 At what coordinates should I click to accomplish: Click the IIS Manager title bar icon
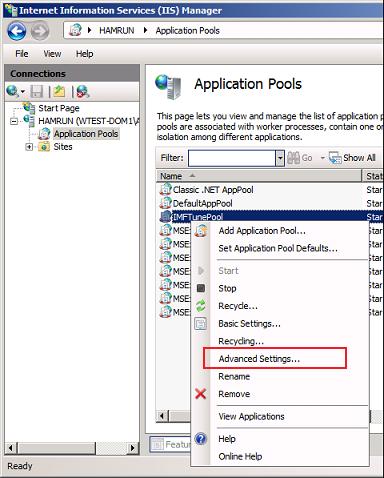pos(10,10)
